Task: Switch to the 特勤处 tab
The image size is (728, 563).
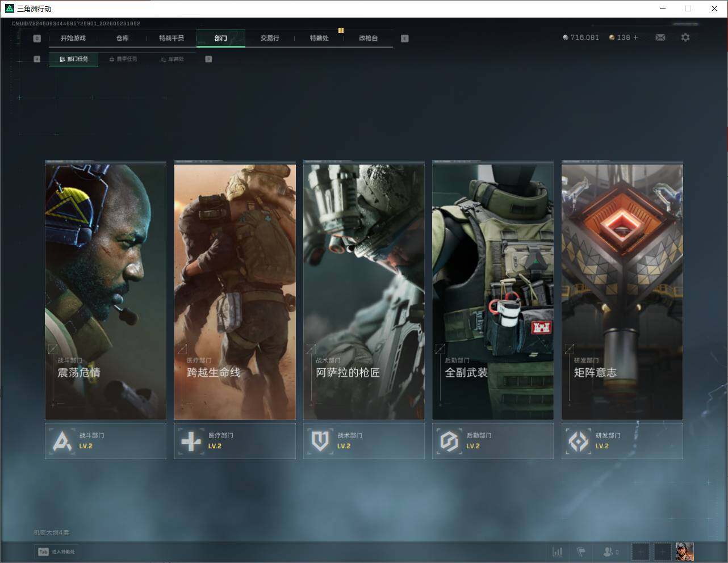Action: (319, 38)
